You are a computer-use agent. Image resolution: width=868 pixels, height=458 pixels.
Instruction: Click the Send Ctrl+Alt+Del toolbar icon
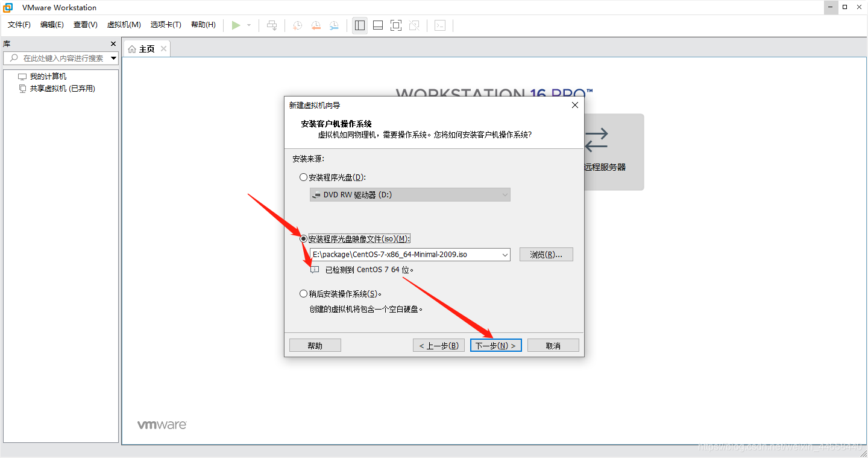click(272, 25)
